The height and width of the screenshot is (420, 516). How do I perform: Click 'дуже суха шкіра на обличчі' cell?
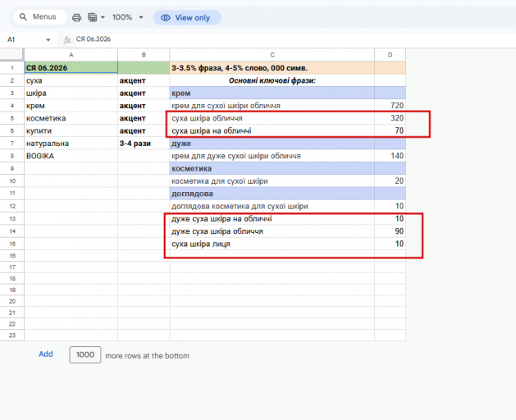(x=272, y=219)
